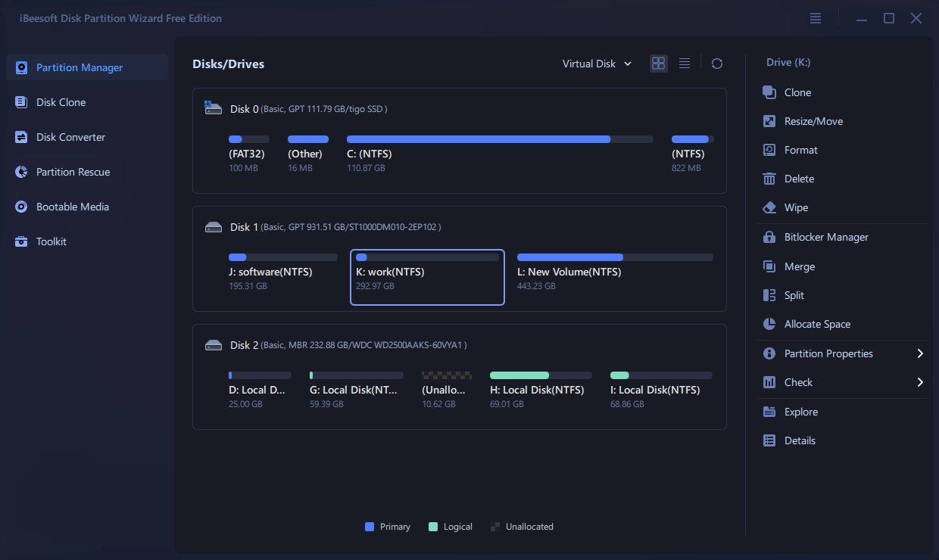The image size is (939, 560).
Task: Toggle the Merge partition option
Action: click(769, 266)
